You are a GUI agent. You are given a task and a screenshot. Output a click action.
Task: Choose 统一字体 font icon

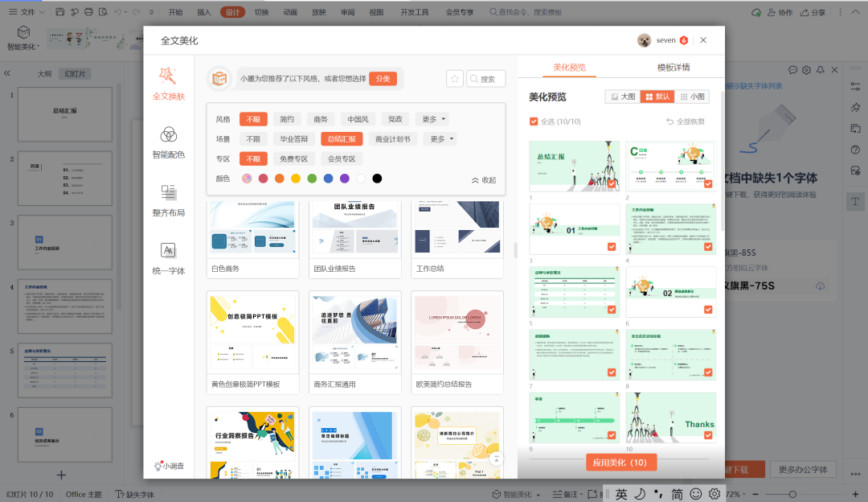[x=169, y=256]
